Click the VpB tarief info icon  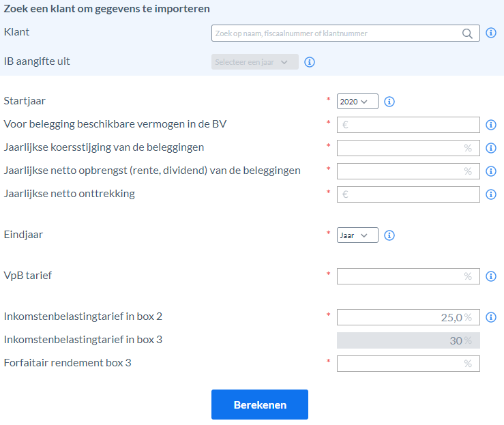[491, 276]
